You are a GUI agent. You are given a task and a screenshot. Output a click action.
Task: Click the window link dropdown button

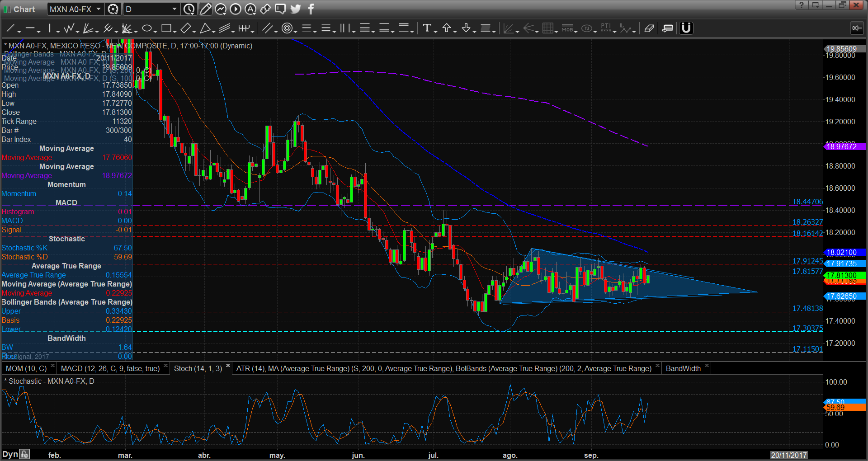click(815, 5)
